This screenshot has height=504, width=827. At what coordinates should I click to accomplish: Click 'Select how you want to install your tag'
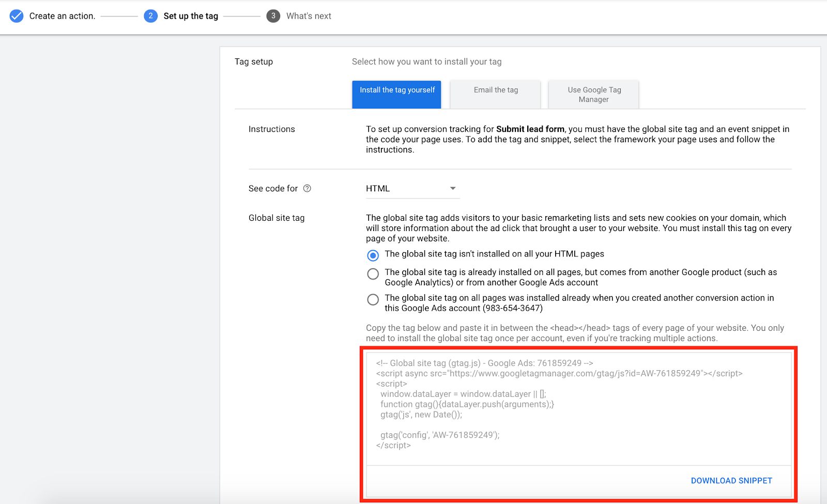coord(427,62)
